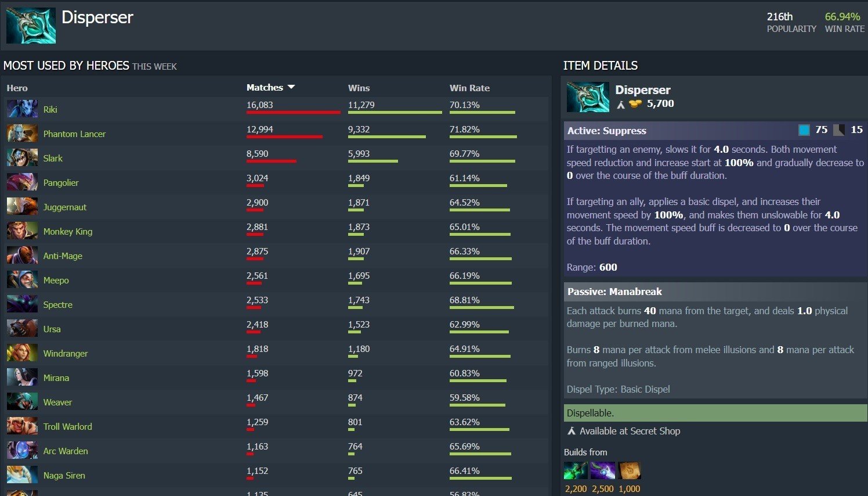
Task: Click the Pangolier hero portrait
Action: [x=22, y=182]
